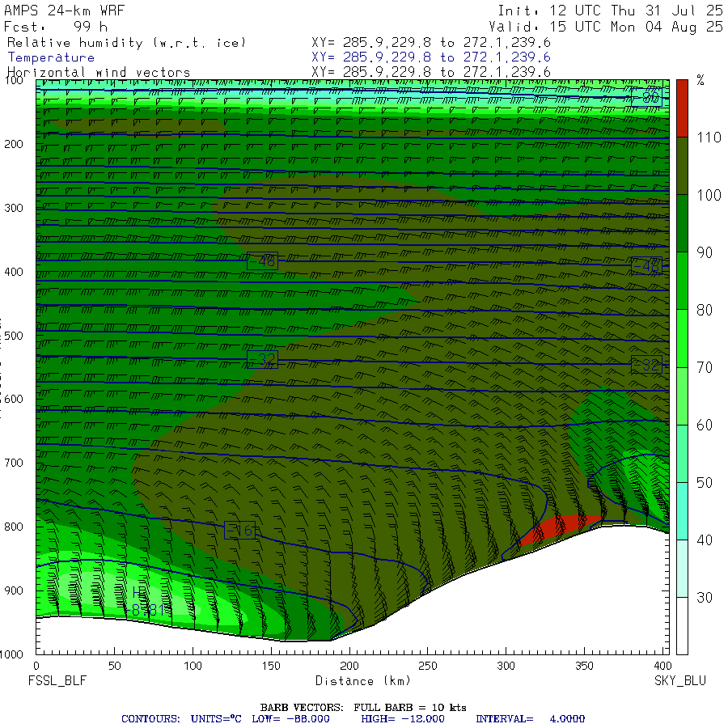Click the 'HIGH= -12.000' legend text
Image resolution: width=728 pixels, height=728 pixels.
pos(403,719)
